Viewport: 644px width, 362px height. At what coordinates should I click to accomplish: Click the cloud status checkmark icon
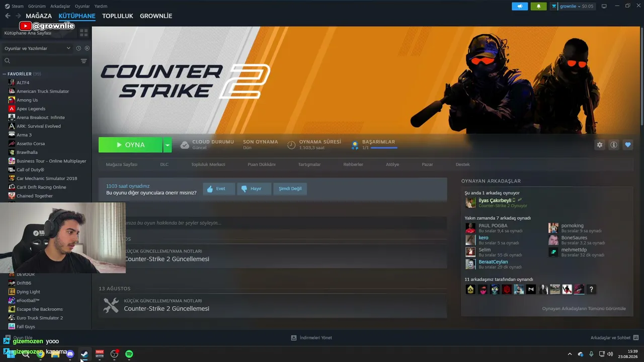point(185,145)
